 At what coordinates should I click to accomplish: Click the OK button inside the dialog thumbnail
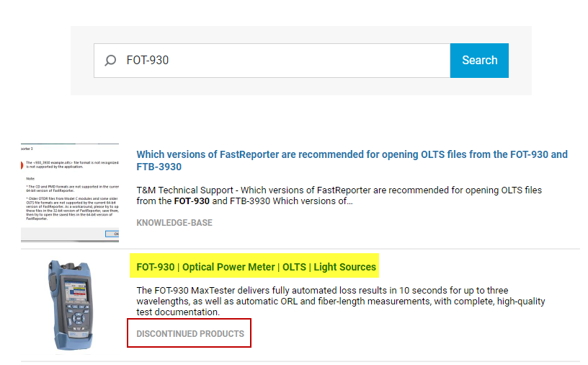click(112, 234)
